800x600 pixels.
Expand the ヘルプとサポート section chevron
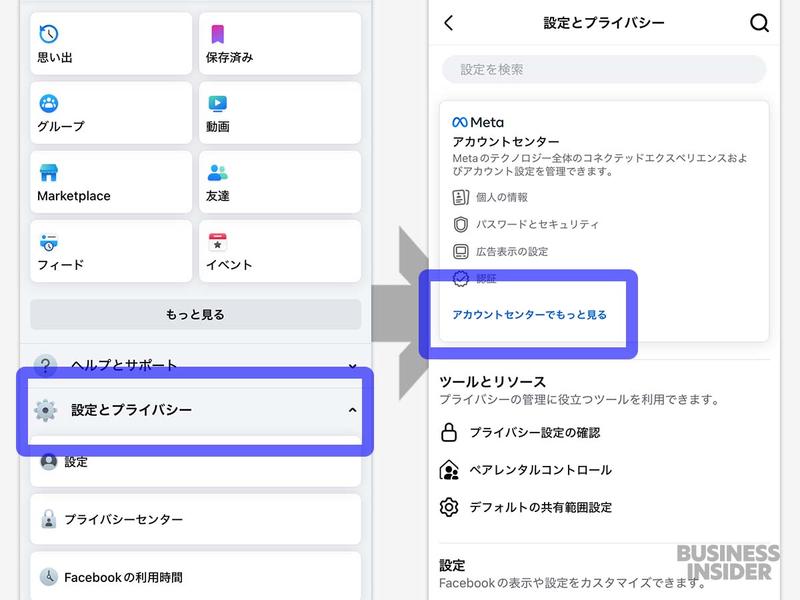[352, 366]
